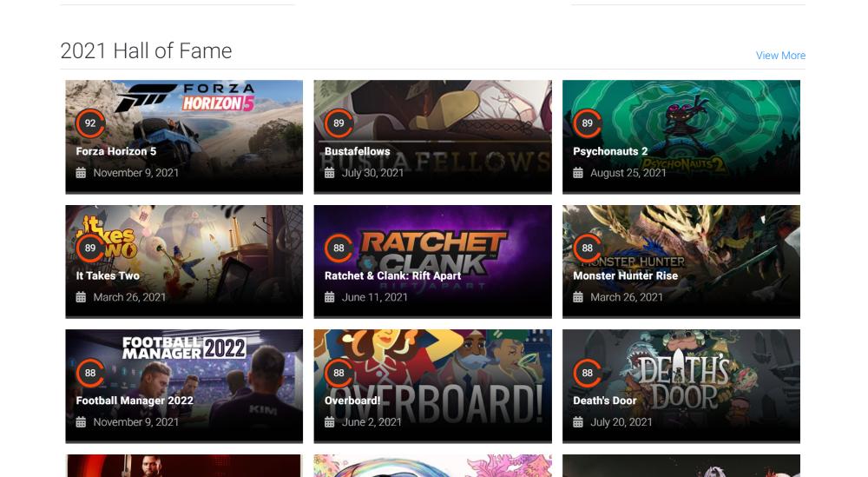Open the Bustafellows title link
The image size is (868, 477).
pos(357,151)
